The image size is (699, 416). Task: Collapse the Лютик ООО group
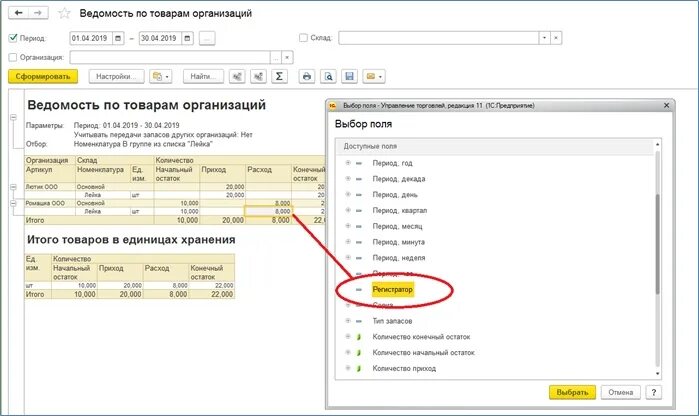point(13,187)
